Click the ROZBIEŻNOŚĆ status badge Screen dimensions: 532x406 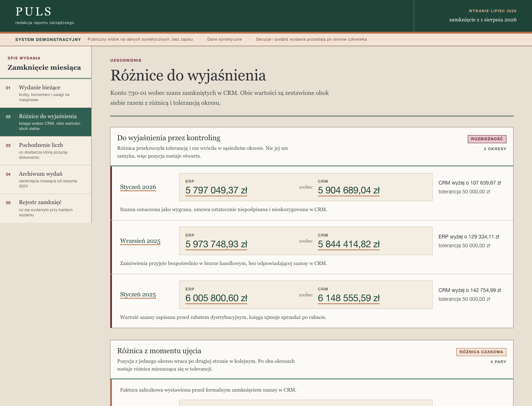487,139
